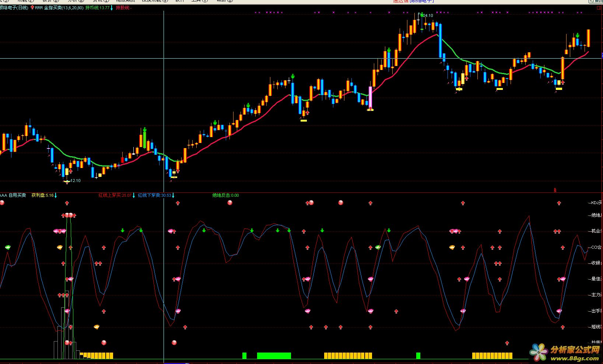Click the first small green block at bottom
Screen dimensions: 603x364
point(244,356)
